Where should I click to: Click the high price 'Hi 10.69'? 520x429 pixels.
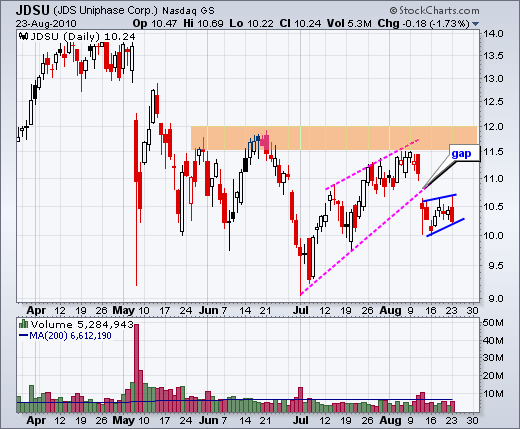pyautogui.click(x=203, y=24)
